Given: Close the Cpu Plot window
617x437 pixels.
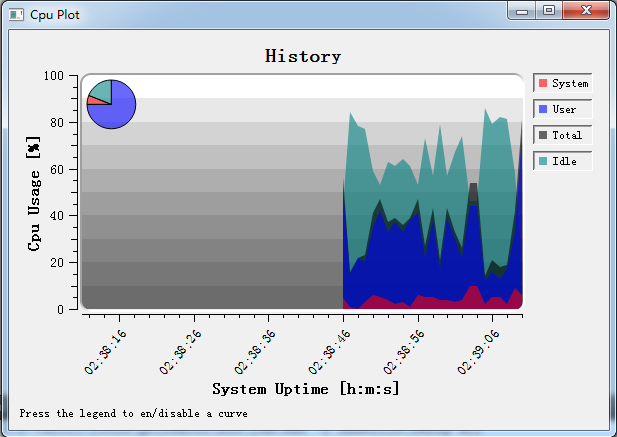Looking at the screenshot, I should [586, 11].
